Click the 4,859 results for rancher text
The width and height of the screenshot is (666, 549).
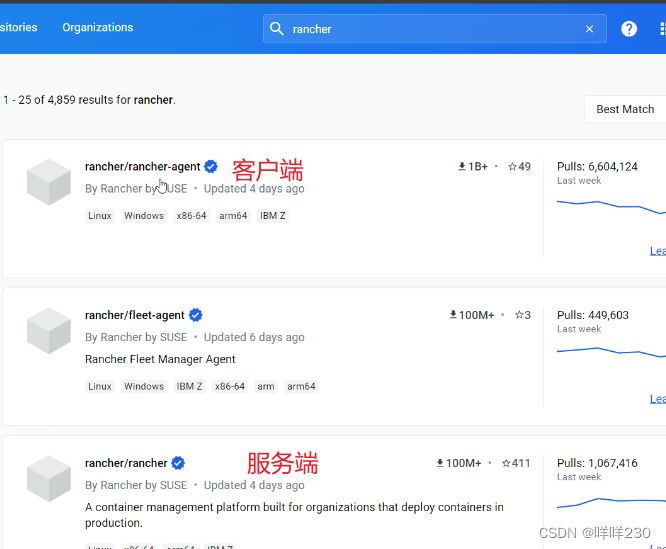[89, 100]
